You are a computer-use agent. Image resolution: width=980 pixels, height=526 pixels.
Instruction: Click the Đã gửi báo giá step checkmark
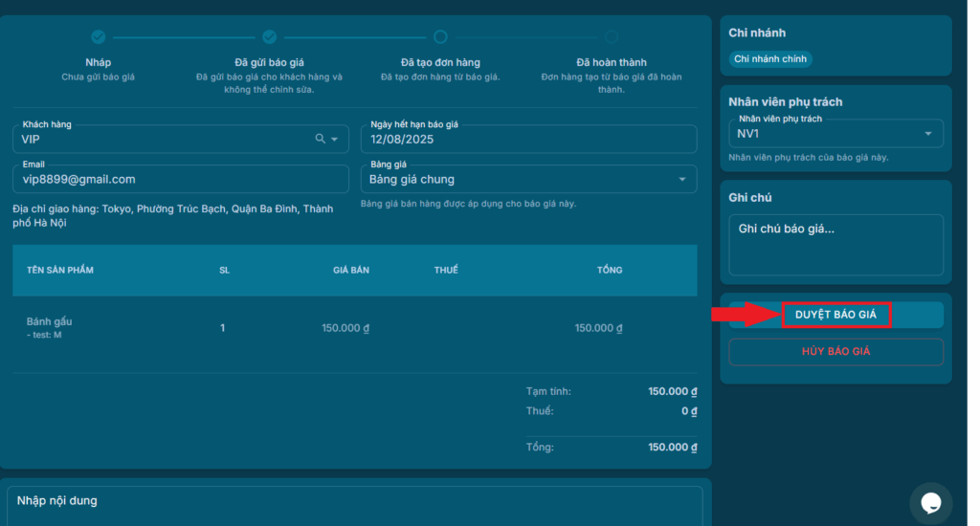click(270, 37)
